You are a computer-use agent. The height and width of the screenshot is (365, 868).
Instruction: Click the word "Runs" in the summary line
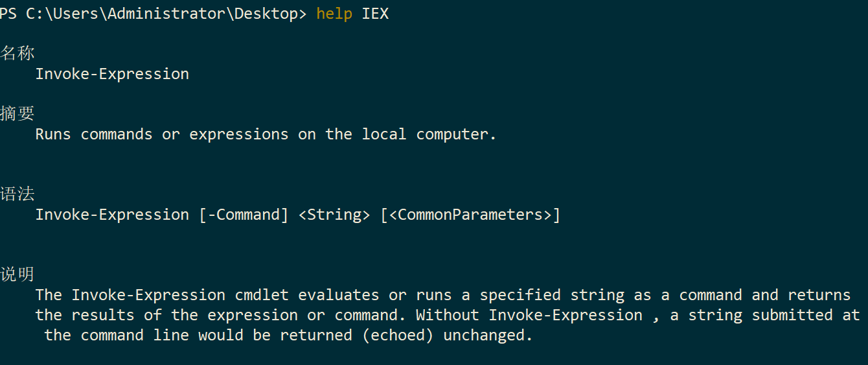pos(53,134)
